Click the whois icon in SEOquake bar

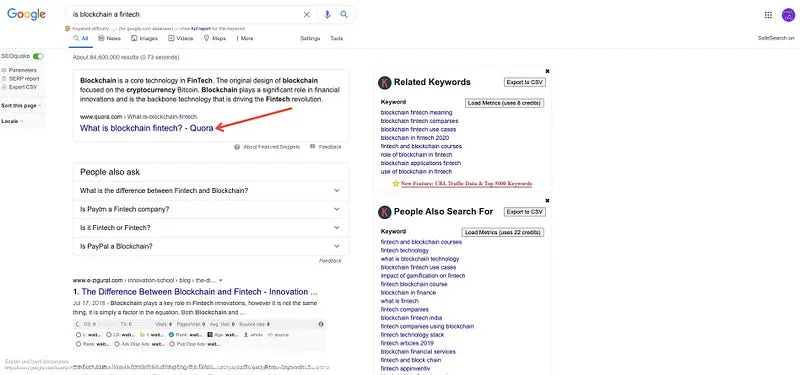point(246,335)
